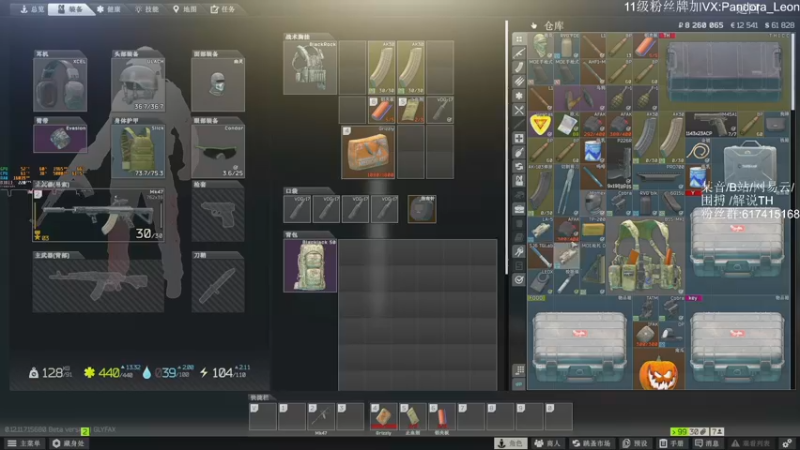The height and width of the screenshot is (450, 800).
Task: Select the 角色 character button
Action: pos(510,443)
